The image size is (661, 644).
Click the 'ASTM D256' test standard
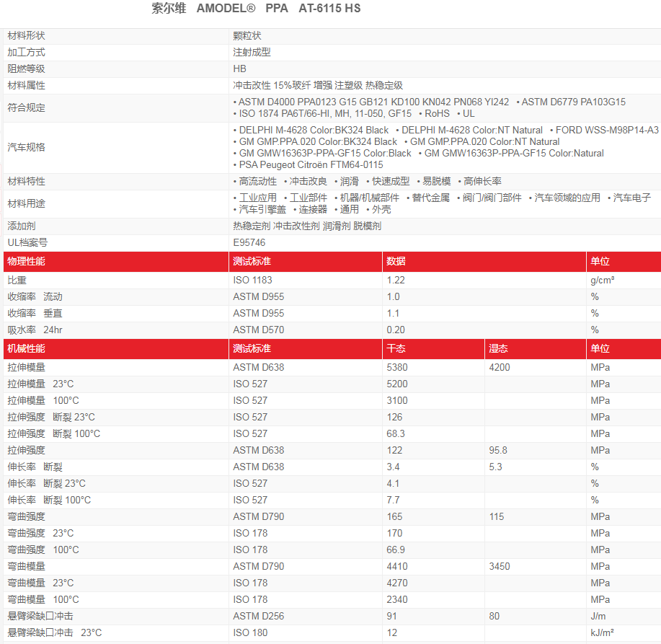click(x=258, y=617)
